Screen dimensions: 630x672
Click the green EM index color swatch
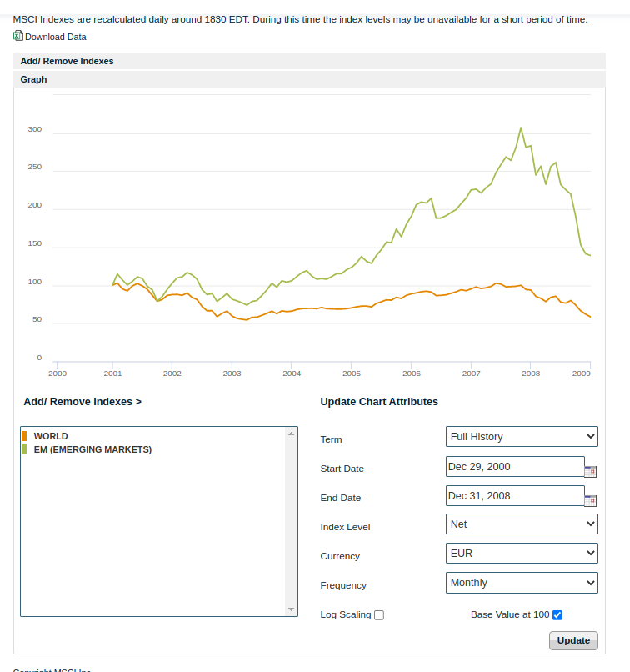point(25,449)
